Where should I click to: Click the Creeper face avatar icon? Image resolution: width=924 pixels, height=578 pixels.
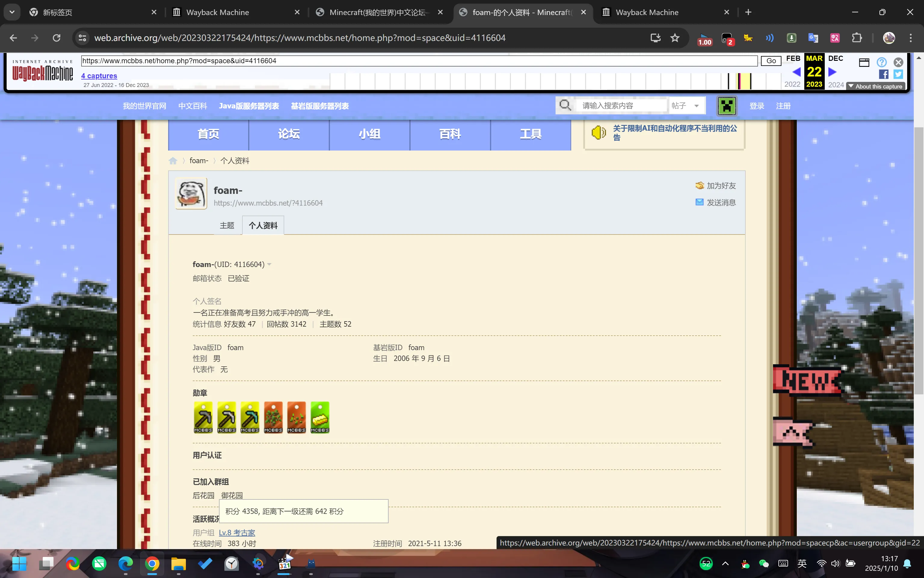727,106
